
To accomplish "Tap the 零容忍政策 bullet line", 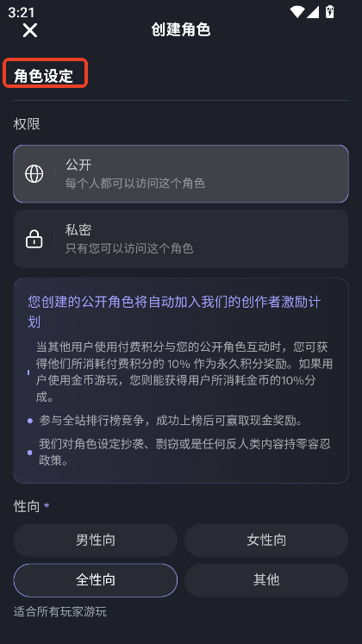I will point(184,453).
